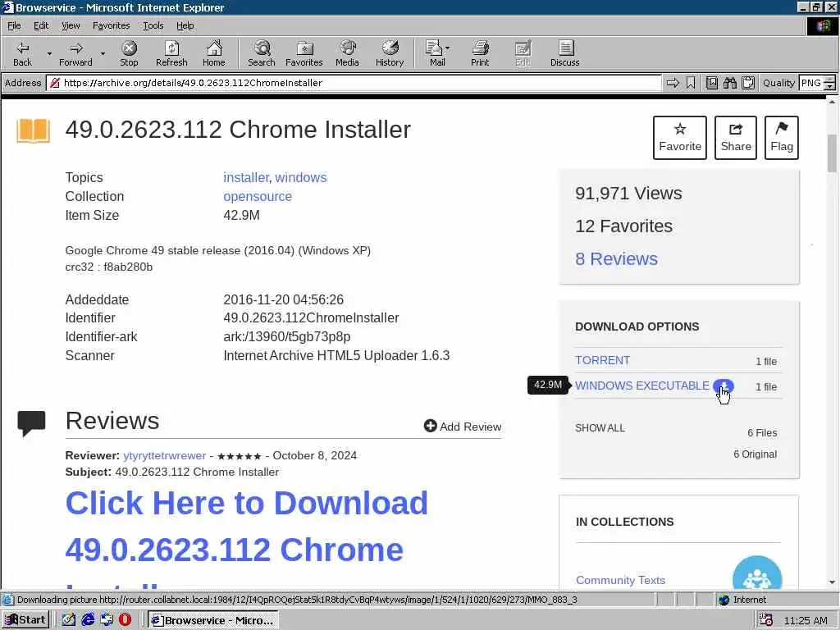Screen dimensions: 840x630
Task: Click the first Quick Launch icon next to Start
Action: point(69,620)
